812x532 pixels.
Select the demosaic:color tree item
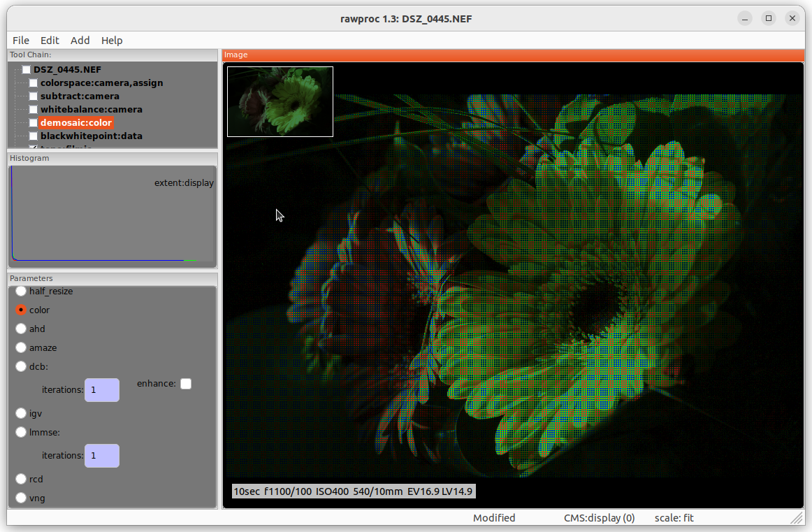(x=76, y=123)
